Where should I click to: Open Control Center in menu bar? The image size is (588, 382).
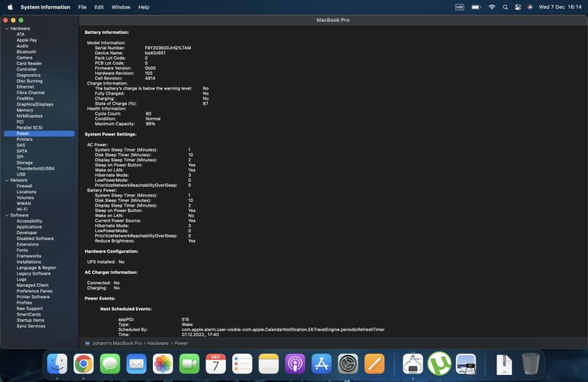pyautogui.click(x=518, y=7)
